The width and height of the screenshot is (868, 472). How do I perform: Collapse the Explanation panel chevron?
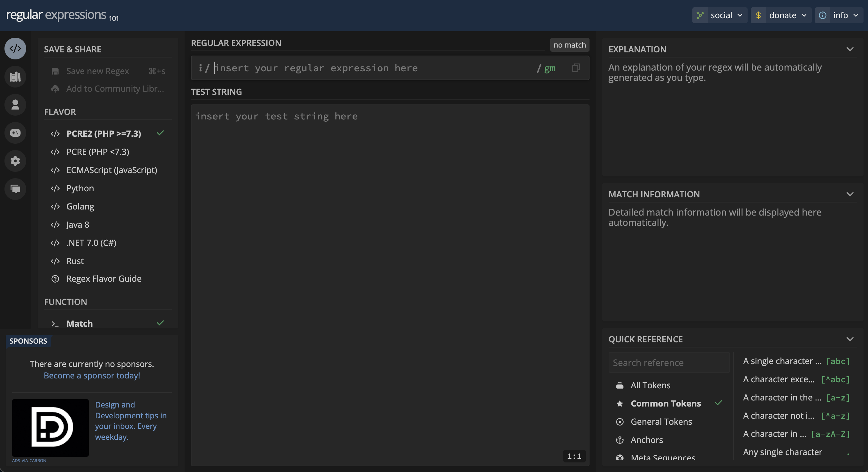point(850,49)
